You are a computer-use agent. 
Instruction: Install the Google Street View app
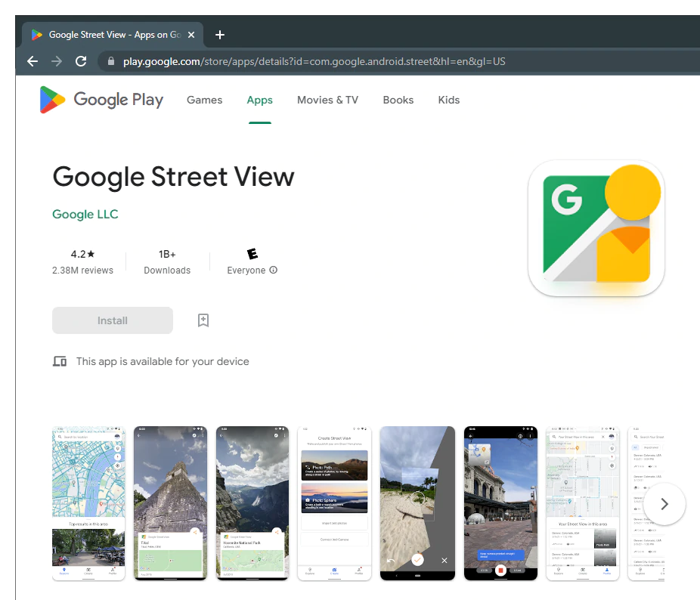pyautogui.click(x=112, y=320)
